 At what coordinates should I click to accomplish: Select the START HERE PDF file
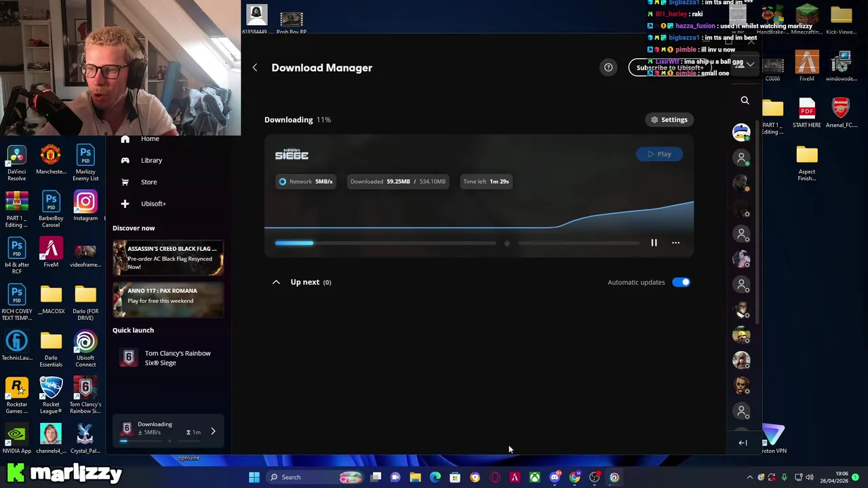point(807,113)
